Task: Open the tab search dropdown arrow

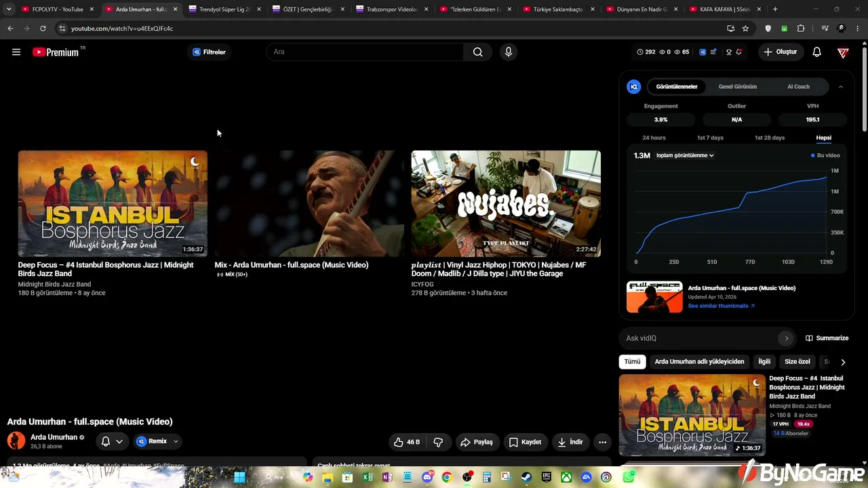Action: tap(9, 9)
